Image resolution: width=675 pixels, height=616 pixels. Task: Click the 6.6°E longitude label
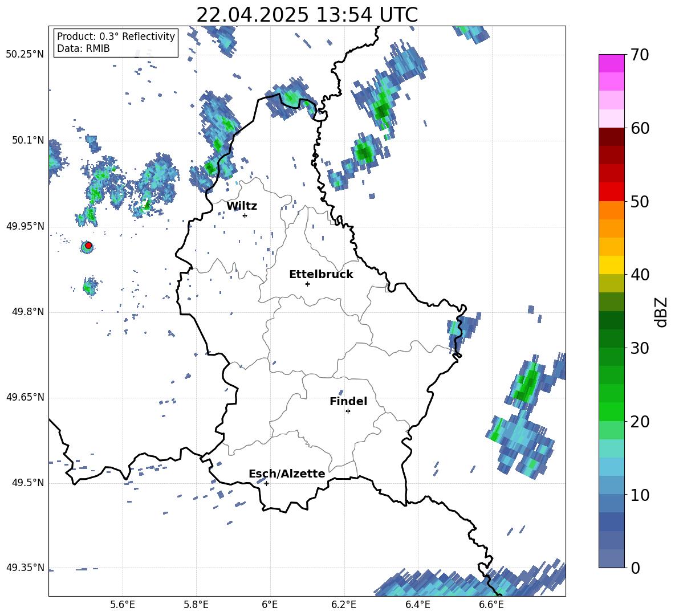(x=491, y=605)
